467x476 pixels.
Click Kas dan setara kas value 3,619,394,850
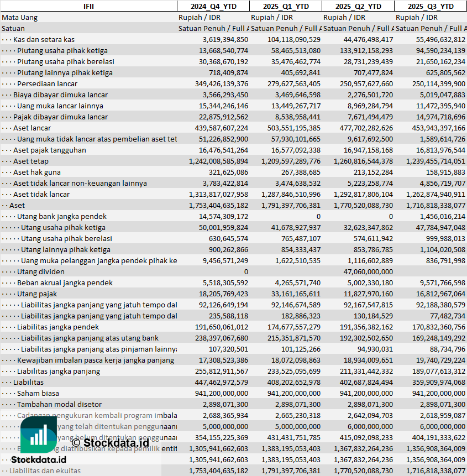click(225, 39)
